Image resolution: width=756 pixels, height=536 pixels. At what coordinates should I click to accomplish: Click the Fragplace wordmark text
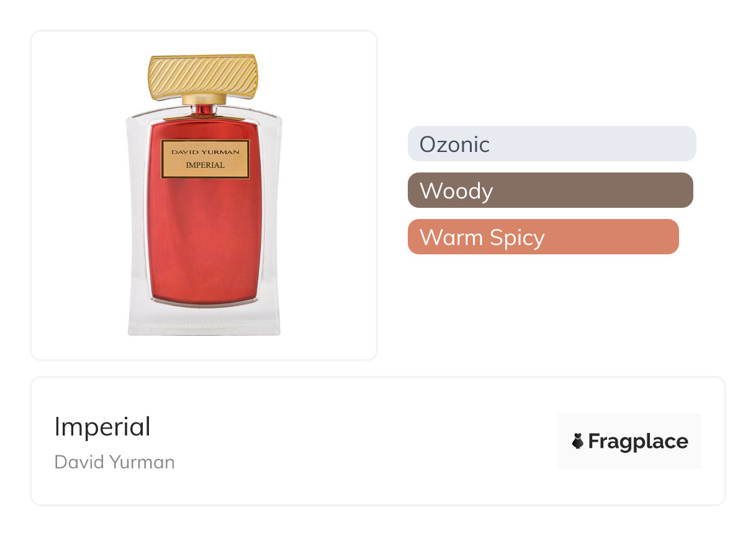[637, 441]
